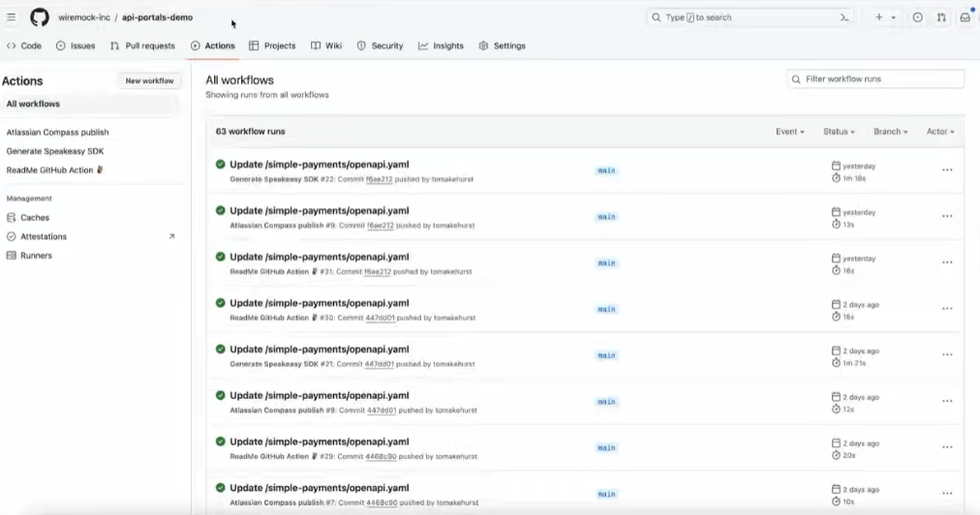Select the Actions tab

point(212,45)
